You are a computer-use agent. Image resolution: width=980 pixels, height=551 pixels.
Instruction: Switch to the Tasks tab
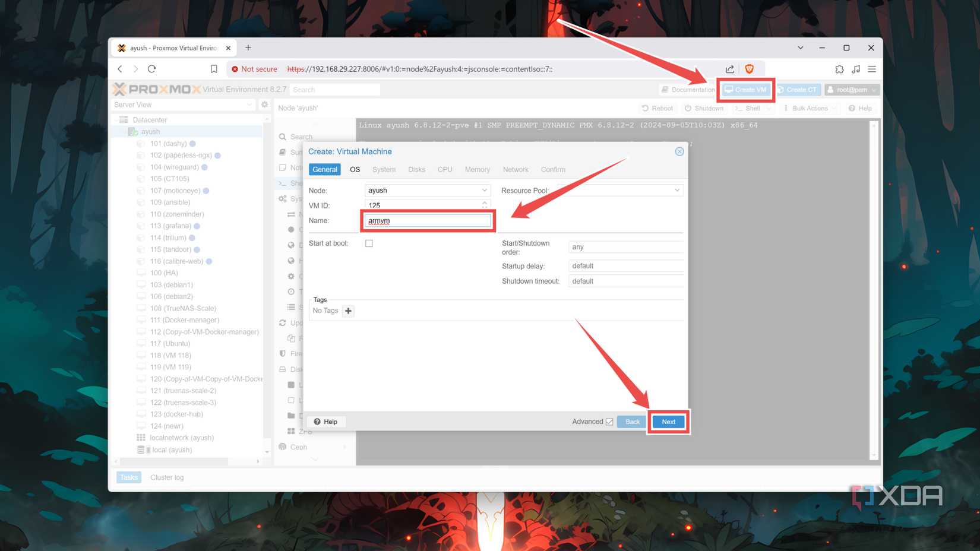(129, 477)
